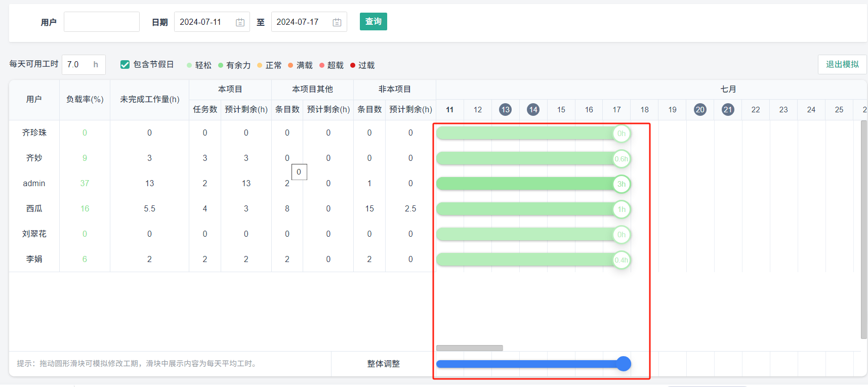Viewport: 868px width, 387px height.
Task: Click the 未完成工作量(h) column header
Action: click(149, 100)
